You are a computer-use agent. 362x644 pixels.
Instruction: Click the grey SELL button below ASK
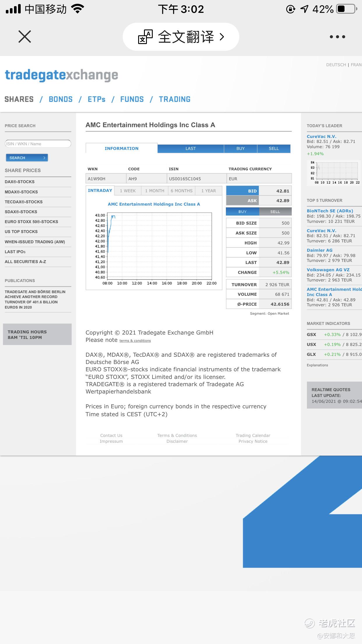click(275, 211)
